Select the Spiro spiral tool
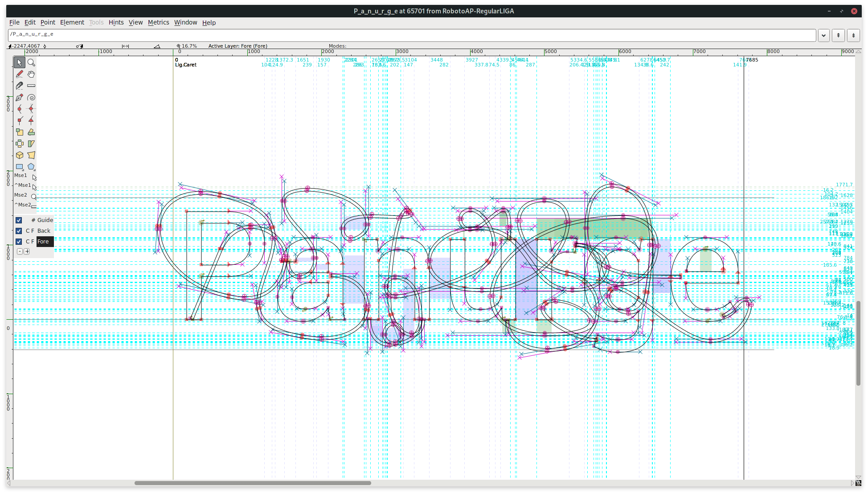The image size is (868, 494). pos(31,97)
